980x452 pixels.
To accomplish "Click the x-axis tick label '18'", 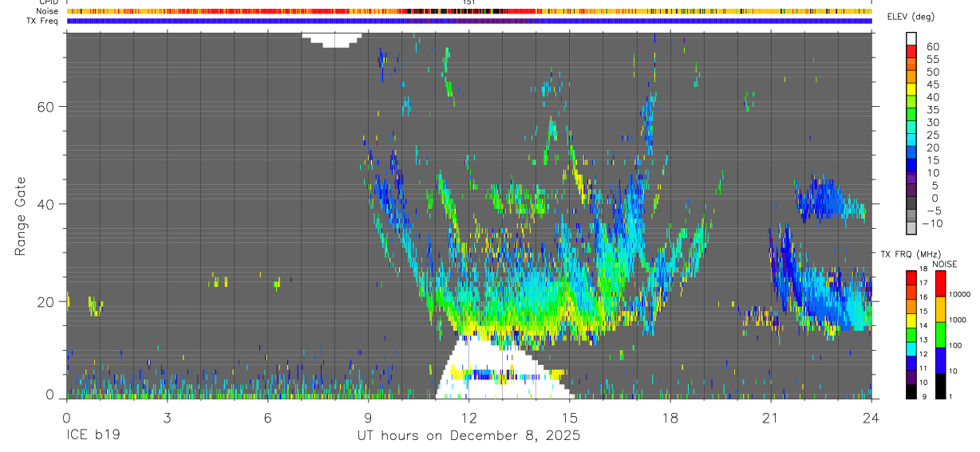I will pos(670,418).
